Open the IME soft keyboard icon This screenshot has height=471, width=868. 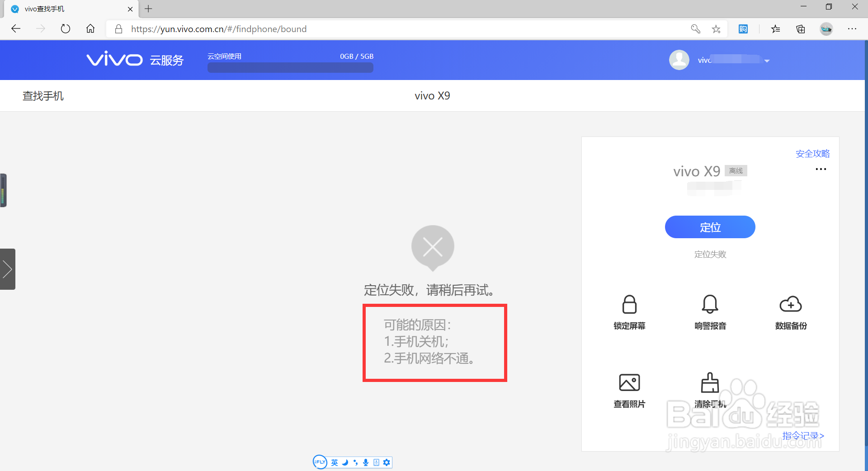pyautogui.click(x=376, y=462)
